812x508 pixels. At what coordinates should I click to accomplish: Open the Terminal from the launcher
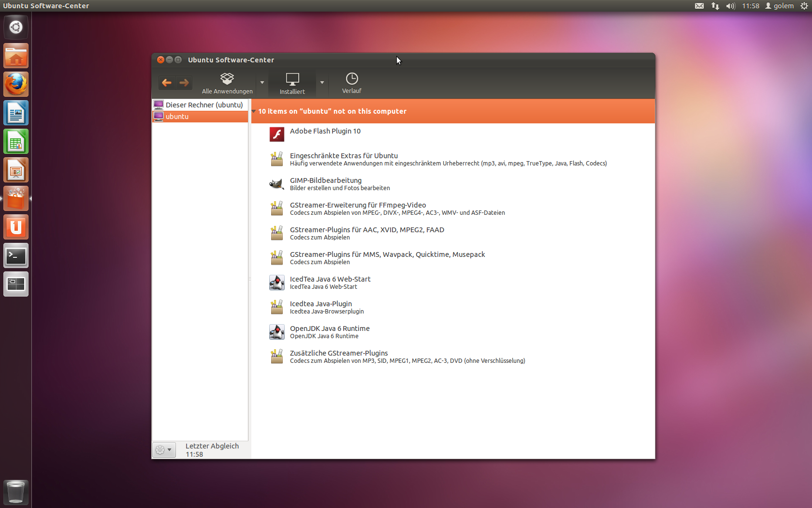[16, 255]
